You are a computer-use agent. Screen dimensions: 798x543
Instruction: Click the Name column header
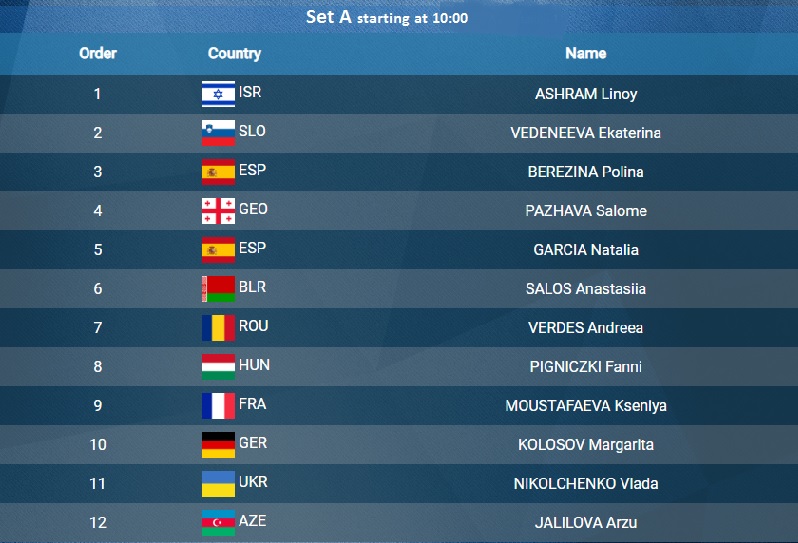tap(585, 53)
